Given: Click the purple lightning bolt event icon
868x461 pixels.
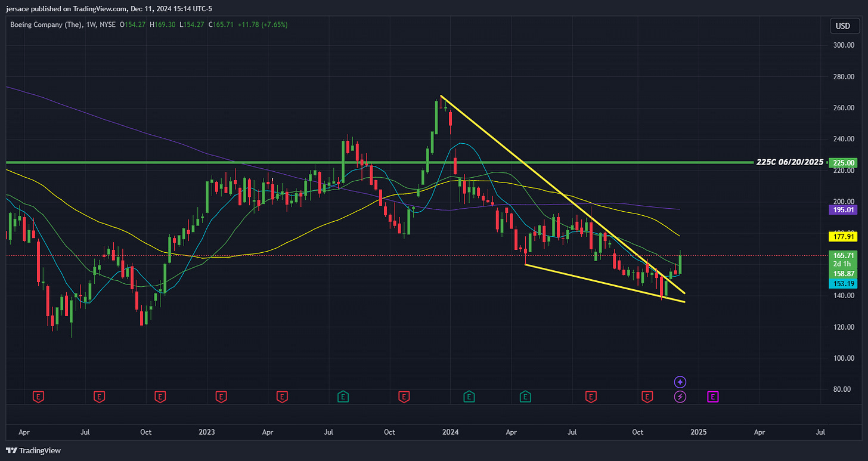Looking at the screenshot, I should click(680, 396).
